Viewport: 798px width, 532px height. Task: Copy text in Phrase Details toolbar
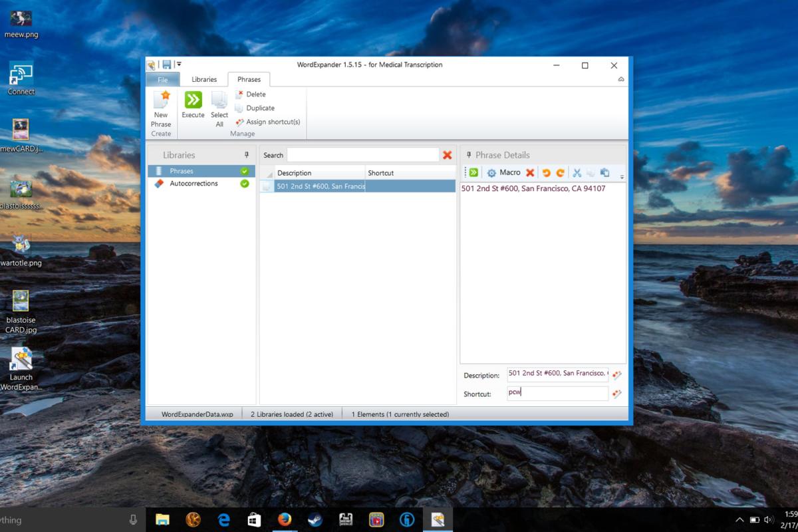(591, 173)
